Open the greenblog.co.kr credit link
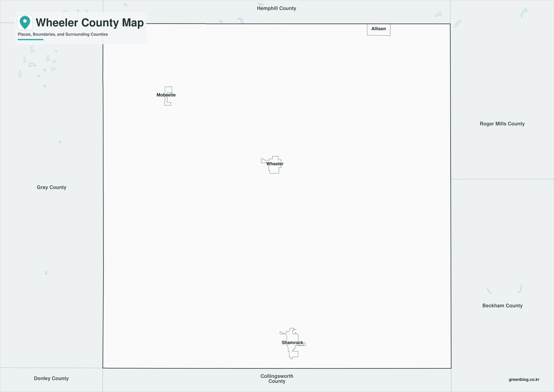The height and width of the screenshot is (392, 554). coord(524,379)
